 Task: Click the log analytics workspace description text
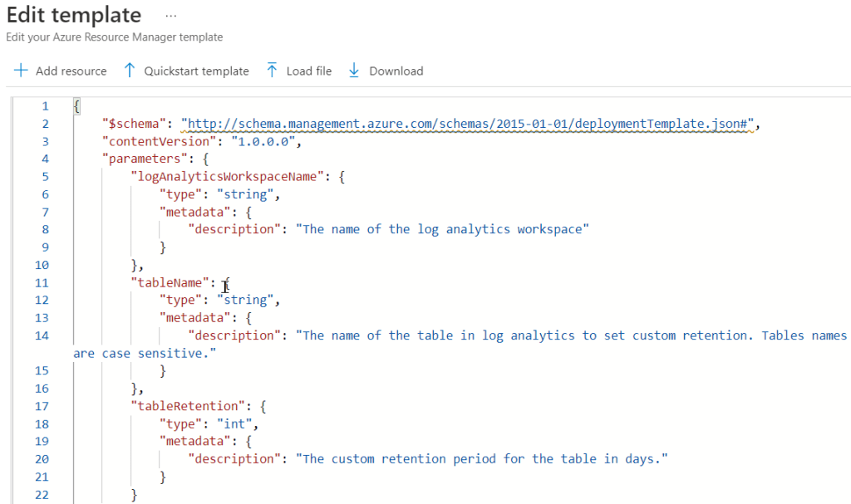[x=442, y=229]
